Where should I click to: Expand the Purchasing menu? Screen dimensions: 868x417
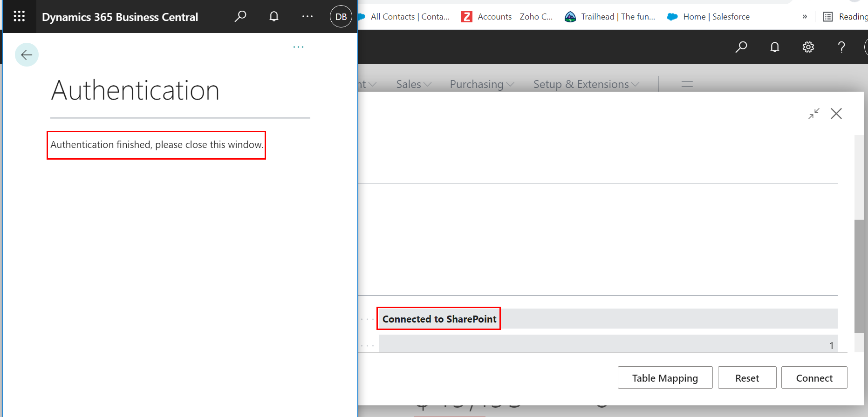[x=482, y=84]
